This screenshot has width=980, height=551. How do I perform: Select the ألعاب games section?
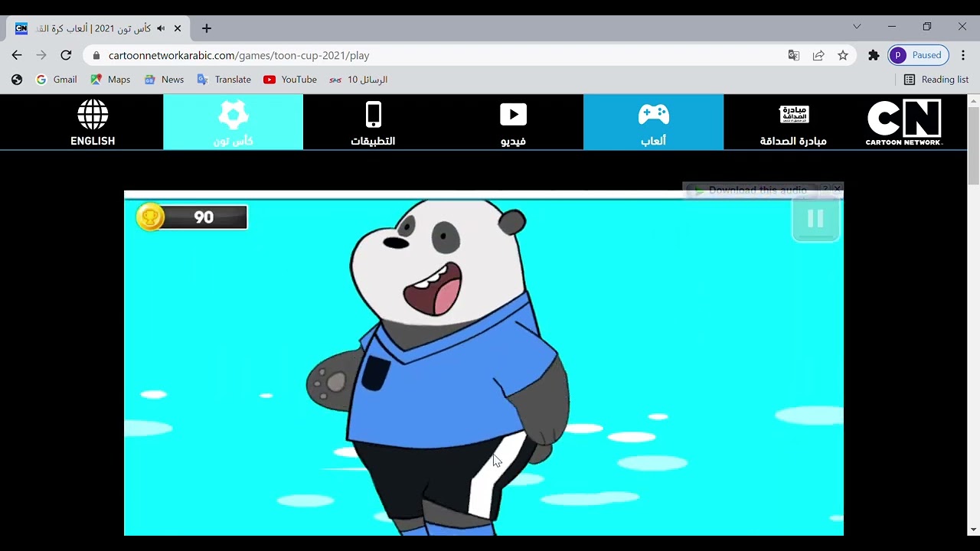653,122
